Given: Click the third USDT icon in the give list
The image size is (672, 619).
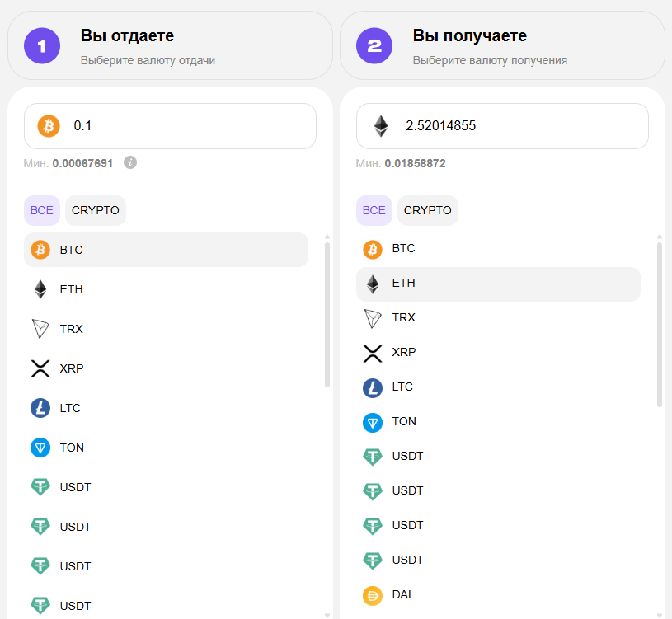Looking at the screenshot, I should click(x=40, y=566).
